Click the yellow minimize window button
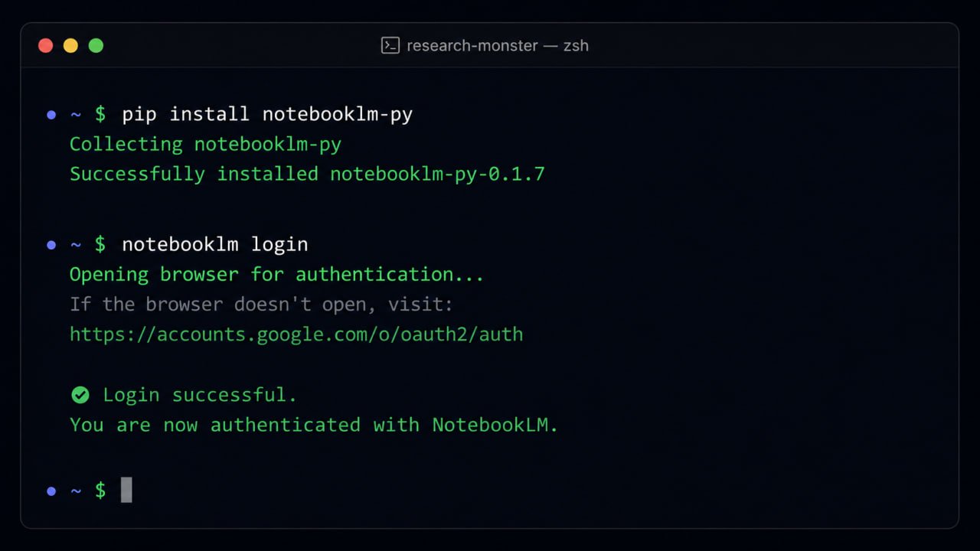 (x=70, y=46)
